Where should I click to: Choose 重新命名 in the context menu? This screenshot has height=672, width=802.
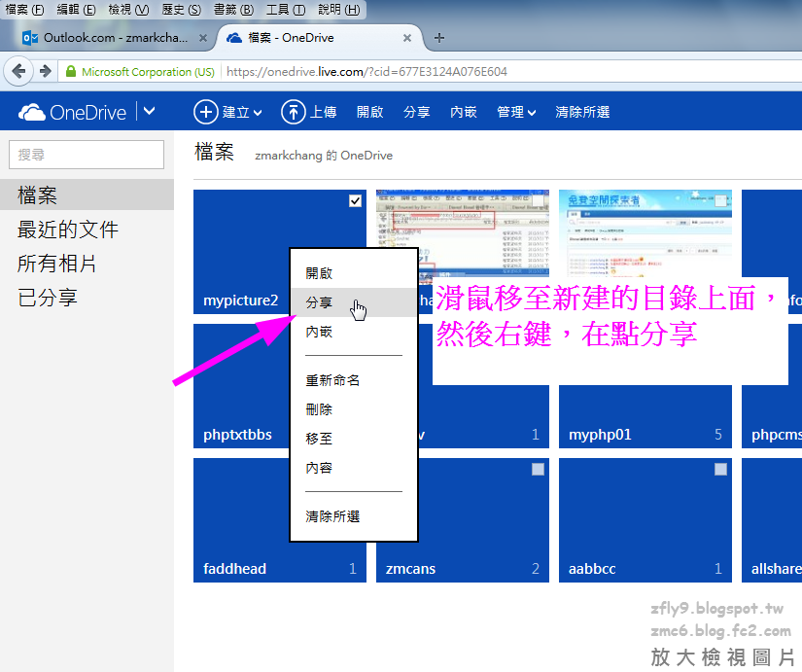(354, 380)
